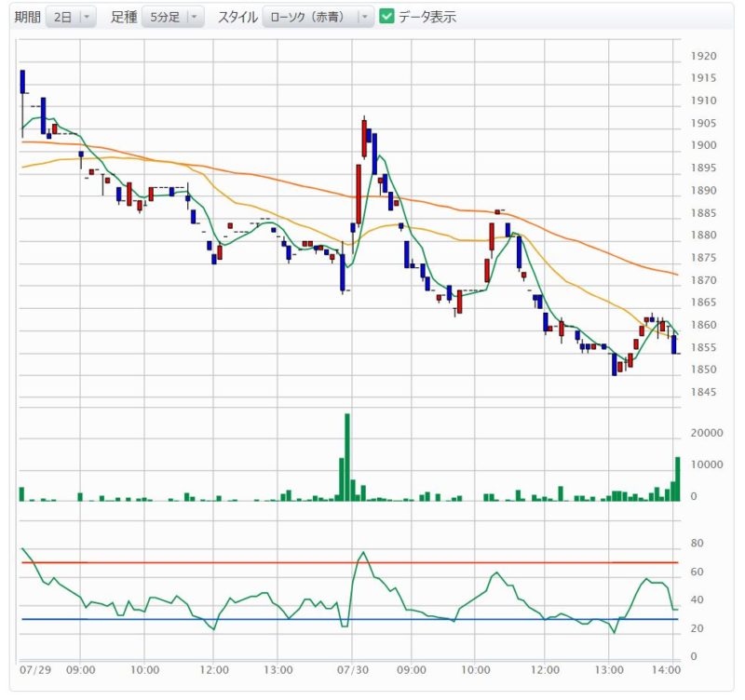Click the 1860 price axis label
The height and width of the screenshot is (700, 745).
(x=703, y=325)
